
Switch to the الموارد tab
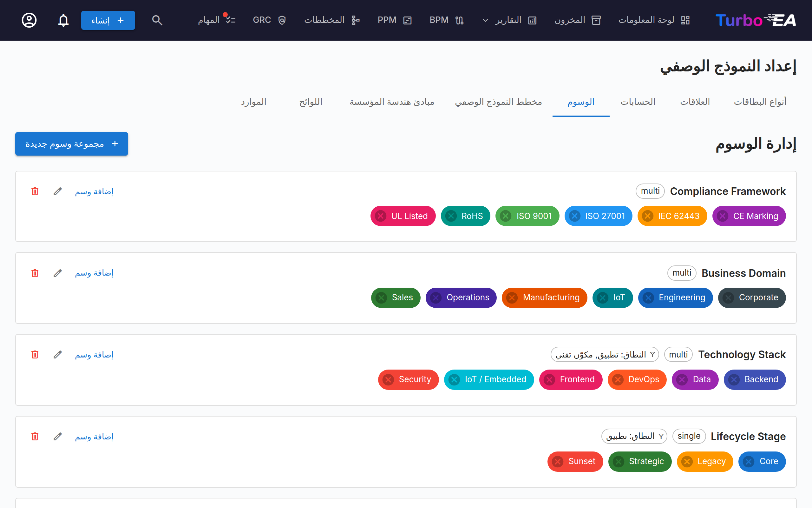pyautogui.click(x=254, y=102)
